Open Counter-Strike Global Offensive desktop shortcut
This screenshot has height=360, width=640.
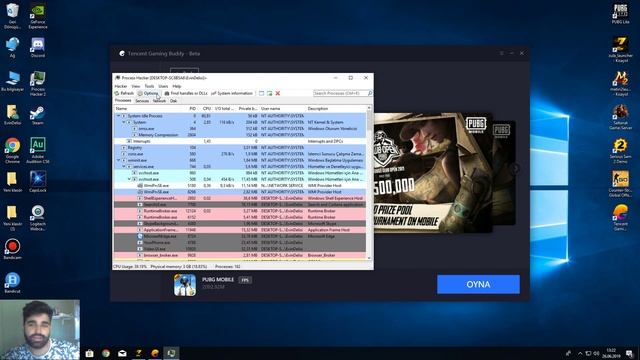tap(620, 184)
